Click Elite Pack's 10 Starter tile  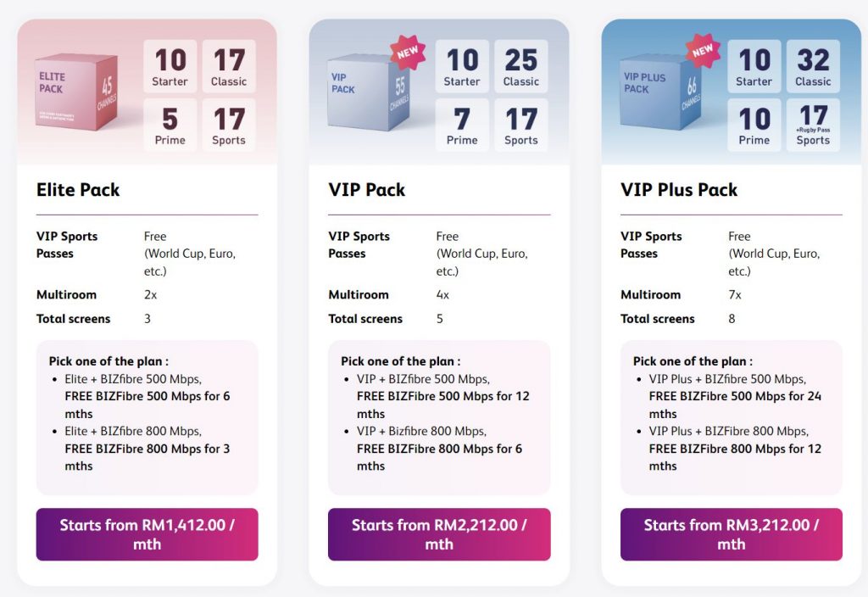click(170, 66)
